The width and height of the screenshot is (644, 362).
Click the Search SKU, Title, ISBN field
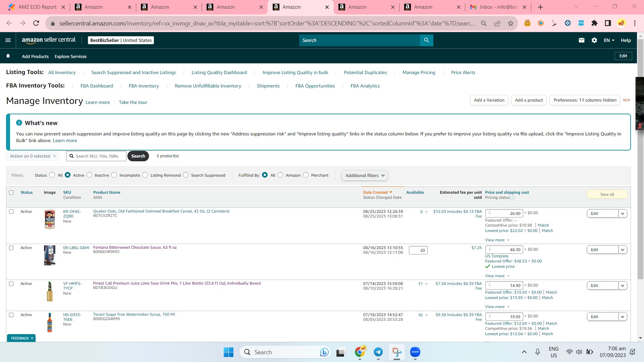(96, 156)
